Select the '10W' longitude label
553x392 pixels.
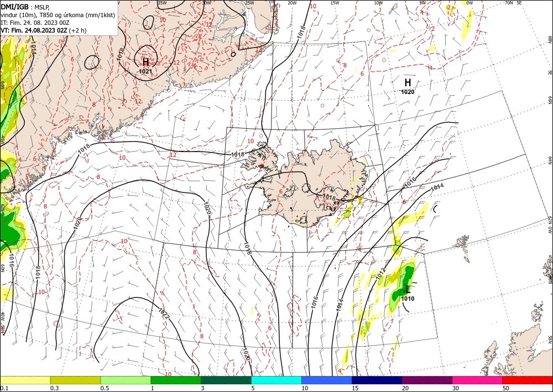coord(378,3)
